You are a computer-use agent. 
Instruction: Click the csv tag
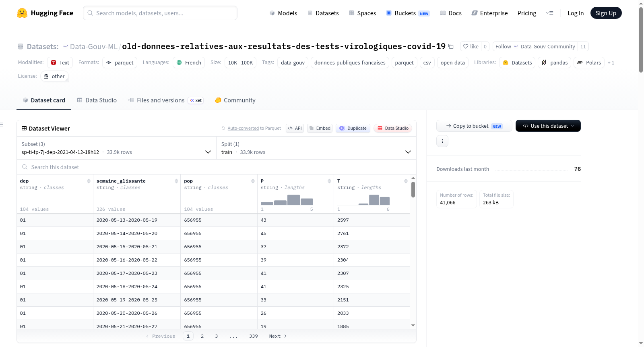coord(427,62)
